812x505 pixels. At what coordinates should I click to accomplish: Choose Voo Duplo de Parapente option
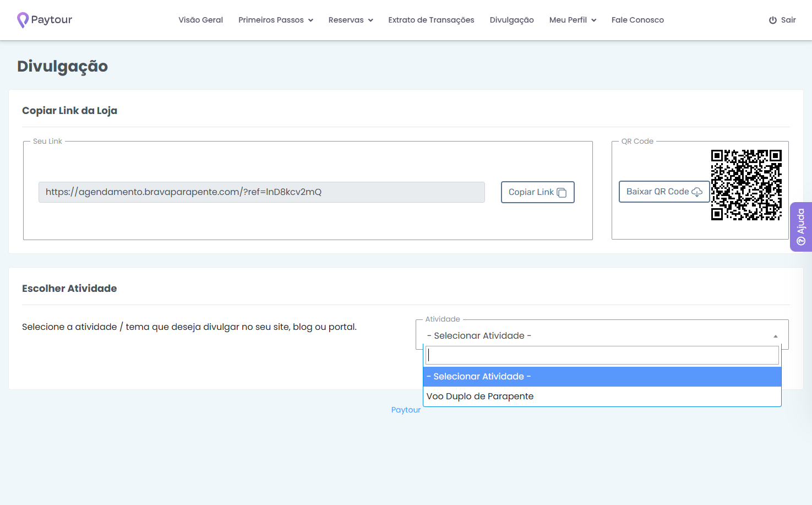point(602,397)
